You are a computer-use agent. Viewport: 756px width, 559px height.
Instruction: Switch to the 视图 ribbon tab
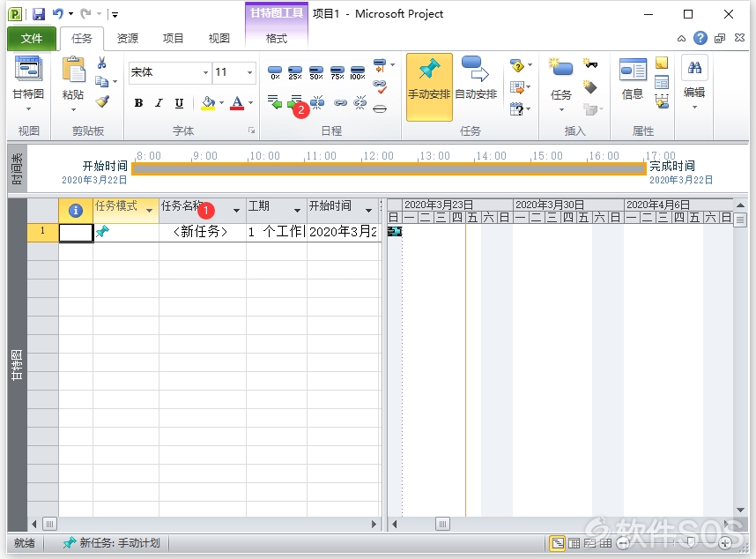pyautogui.click(x=219, y=39)
